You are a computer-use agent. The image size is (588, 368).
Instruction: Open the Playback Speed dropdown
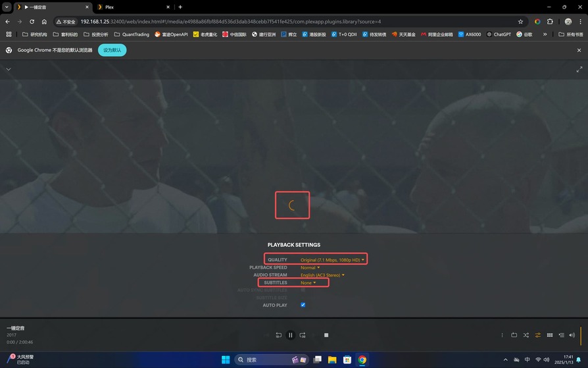coord(310,267)
